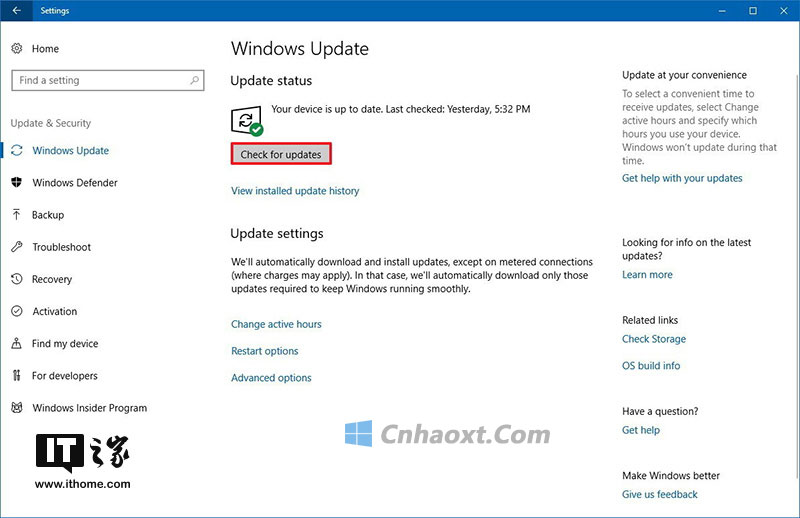Viewport: 800px width, 518px height.
Task: Click the Activation checkmark circle icon
Action: click(x=17, y=311)
